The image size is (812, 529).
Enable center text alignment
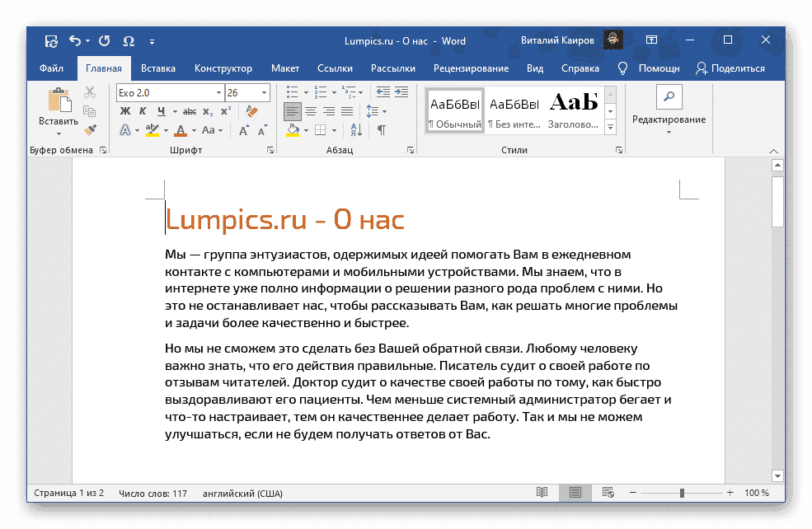pyautogui.click(x=311, y=110)
